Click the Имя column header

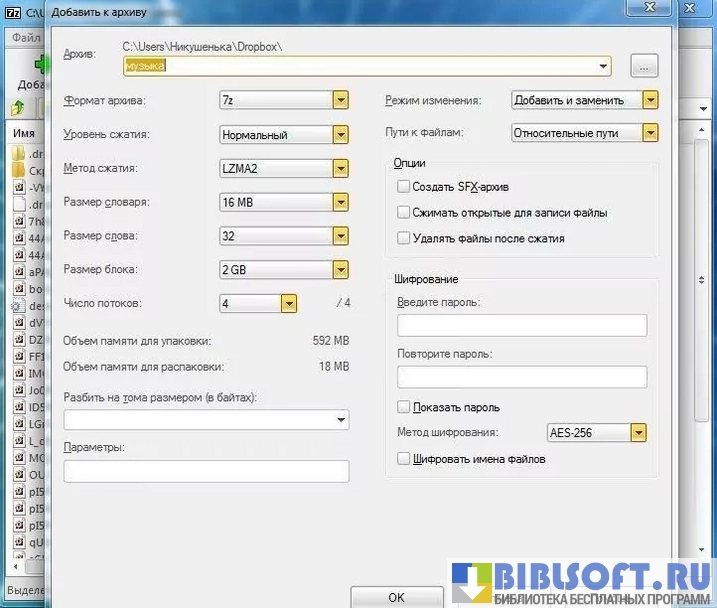pos(24,133)
